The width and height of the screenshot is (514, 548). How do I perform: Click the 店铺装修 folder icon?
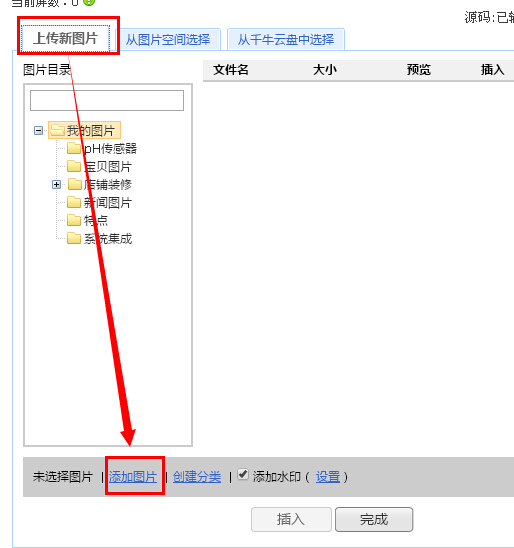(x=74, y=184)
